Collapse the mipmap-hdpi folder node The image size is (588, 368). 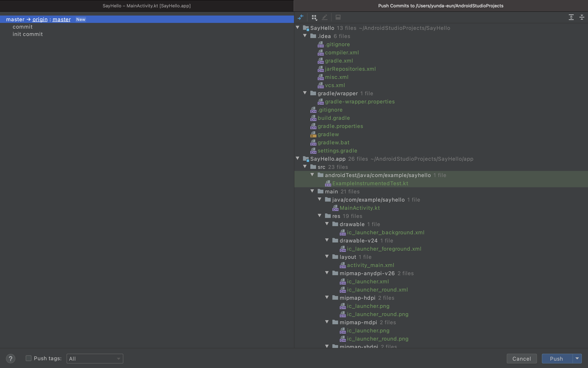[x=327, y=297]
